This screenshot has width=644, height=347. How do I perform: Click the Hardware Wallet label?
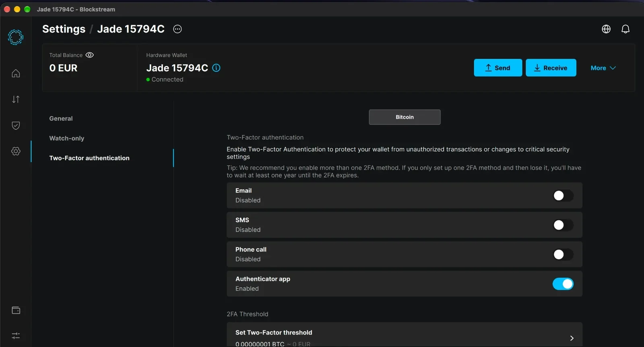point(167,55)
